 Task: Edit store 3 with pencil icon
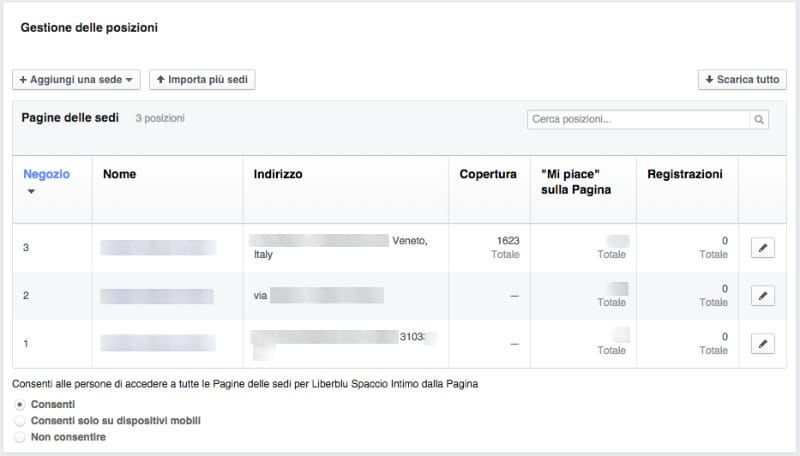click(x=763, y=248)
